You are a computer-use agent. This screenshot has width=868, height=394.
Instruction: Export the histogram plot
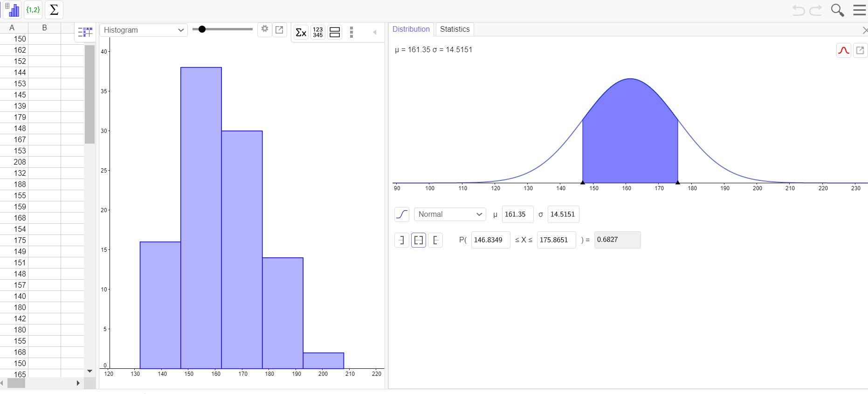click(x=279, y=30)
